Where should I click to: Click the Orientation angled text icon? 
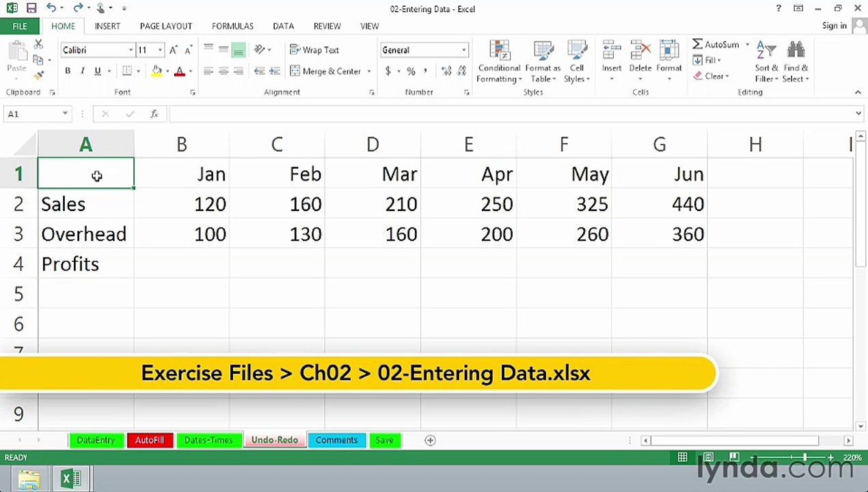click(260, 50)
